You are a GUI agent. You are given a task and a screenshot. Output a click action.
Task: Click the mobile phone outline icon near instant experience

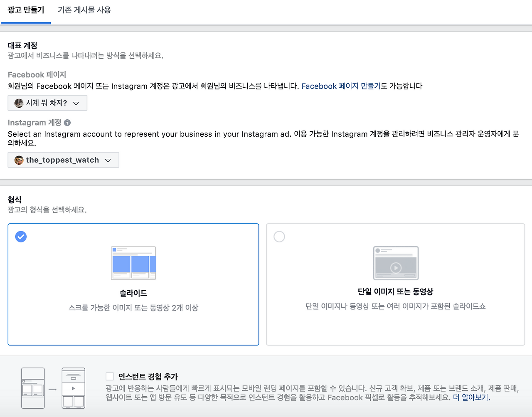pos(33,388)
